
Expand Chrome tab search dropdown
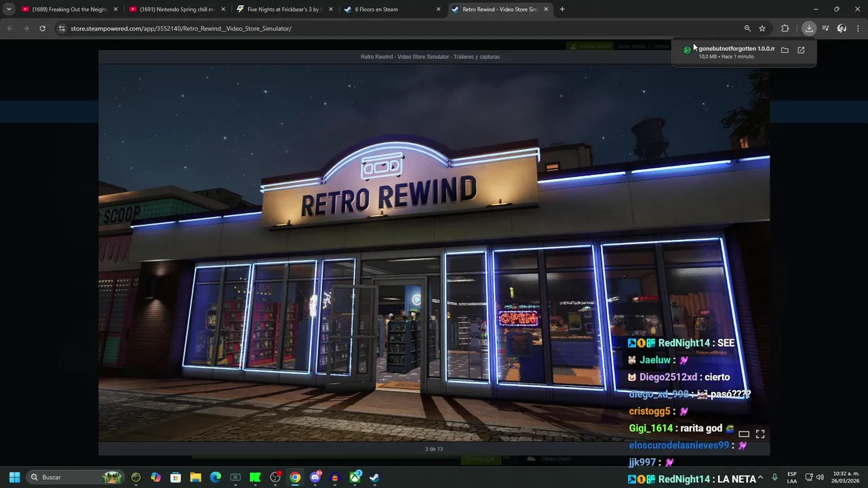coord(9,9)
